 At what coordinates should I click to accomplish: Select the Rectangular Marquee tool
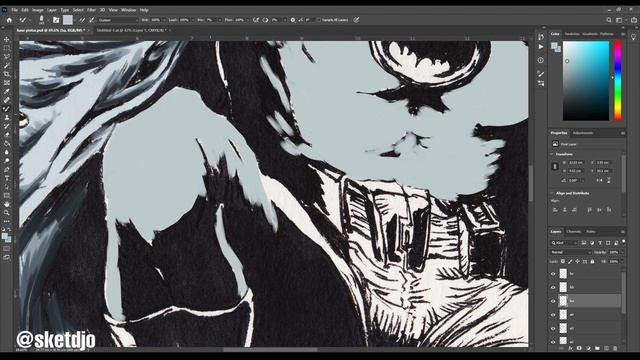(7, 48)
